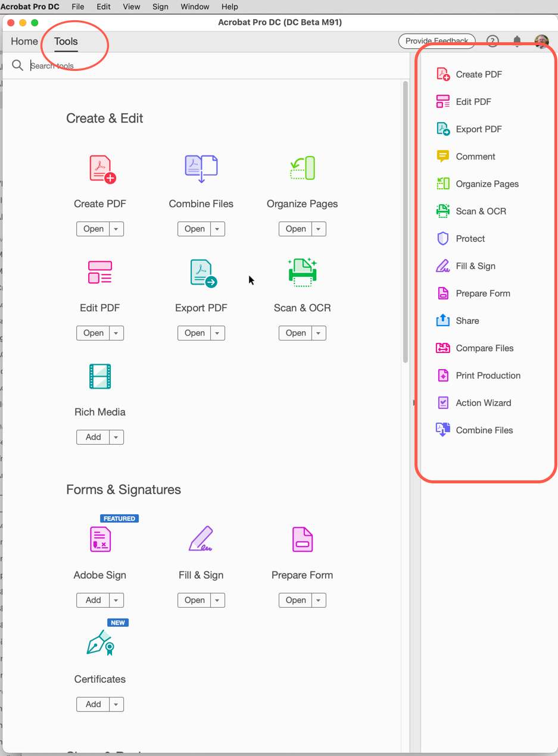Click the notification bell icon
Screen dimensions: 558x756
(516, 41)
